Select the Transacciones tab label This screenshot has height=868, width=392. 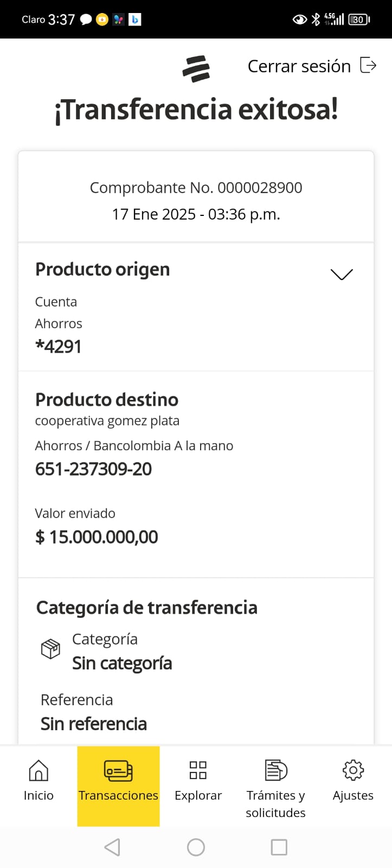[x=118, y=795]
